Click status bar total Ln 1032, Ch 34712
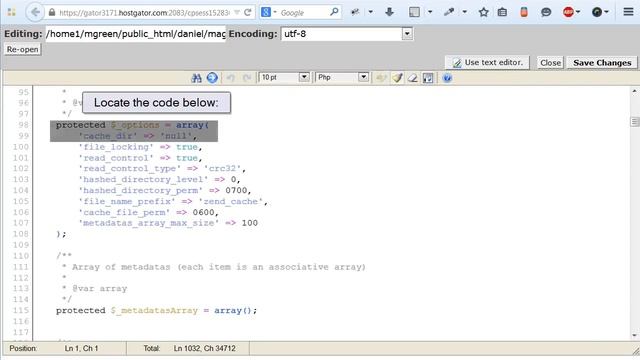This screenshot has height=360, width=640. click(x=204, y=349)
